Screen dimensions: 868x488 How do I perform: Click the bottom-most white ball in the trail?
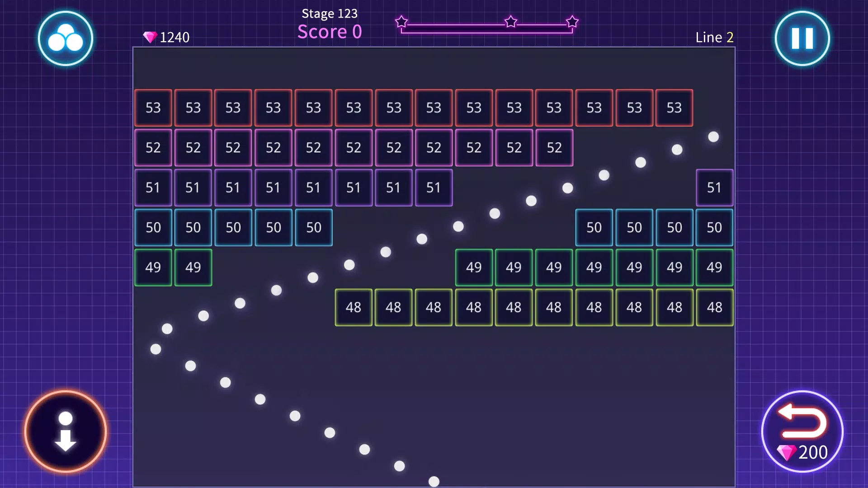pos(434,481)
